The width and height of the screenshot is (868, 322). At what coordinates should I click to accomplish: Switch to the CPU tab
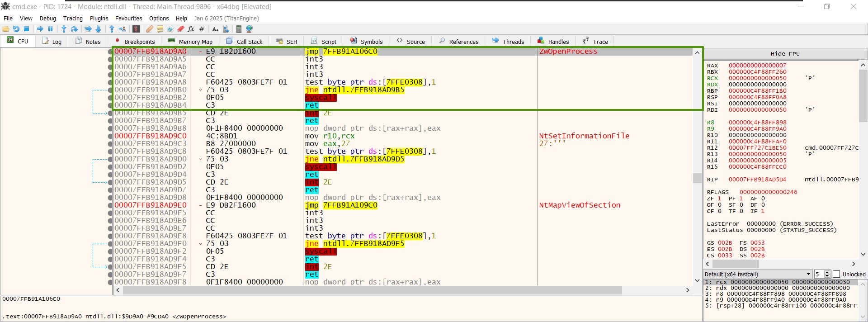coord(17,41)
